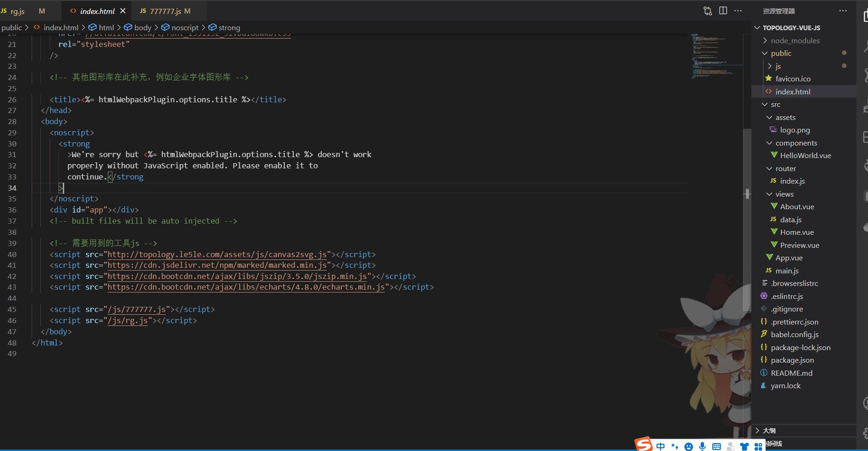Click the Sogou input method S logo
Viewport: 868px width, 451px height.
click(644, 444)
